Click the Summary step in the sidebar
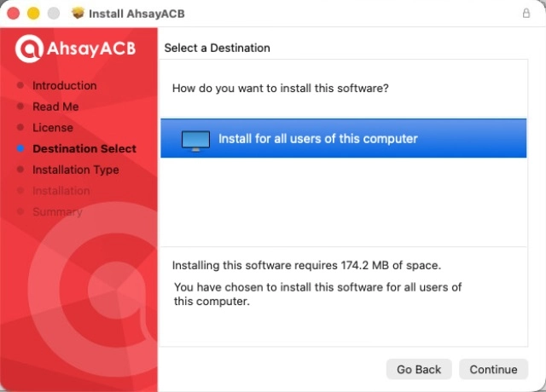Viewport: 546px width, 392px height. pyautogui.click(x=56, y=212)
